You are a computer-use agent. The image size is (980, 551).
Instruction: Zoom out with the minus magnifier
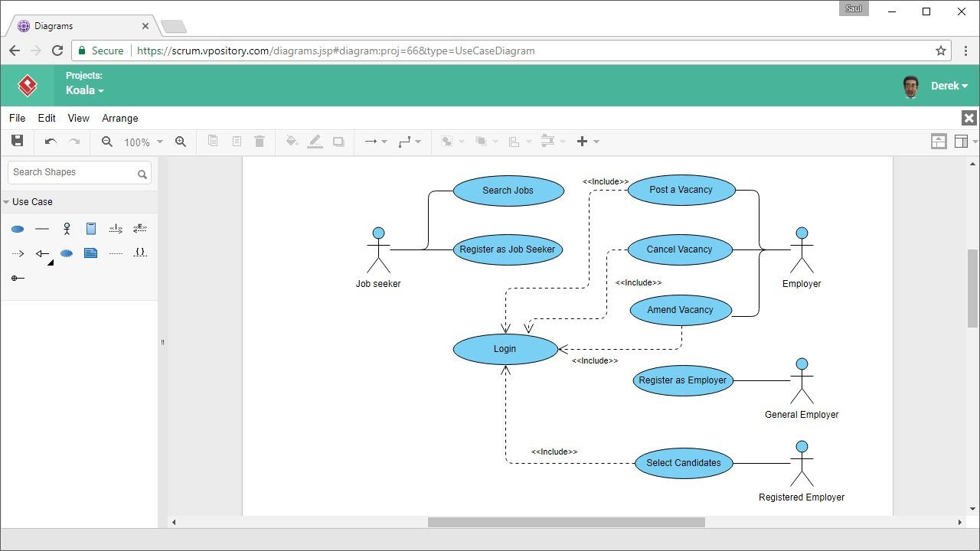[107, 142]
